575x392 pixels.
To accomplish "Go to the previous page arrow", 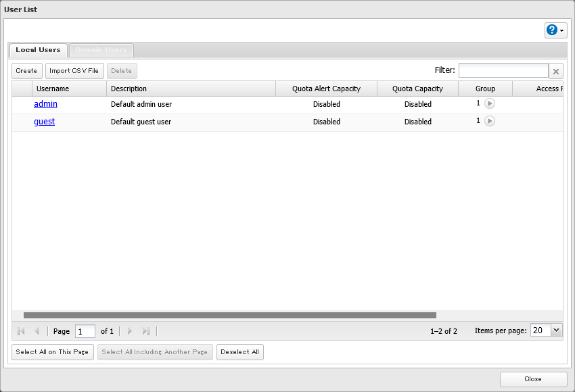I will (x=37, y=331).
